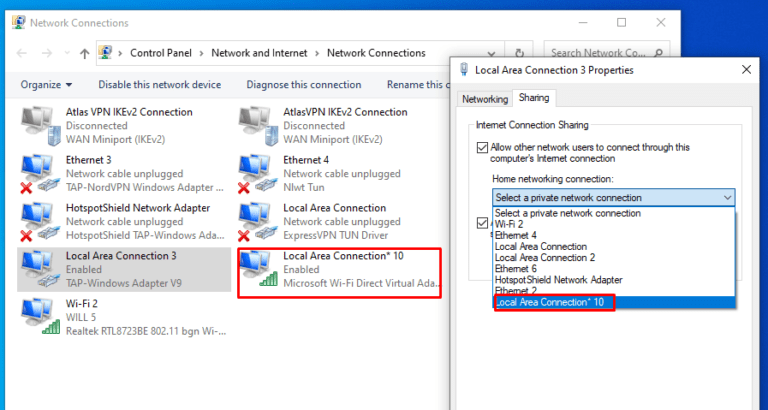Choose Ethernet 4 from the dropdown list

614,235
